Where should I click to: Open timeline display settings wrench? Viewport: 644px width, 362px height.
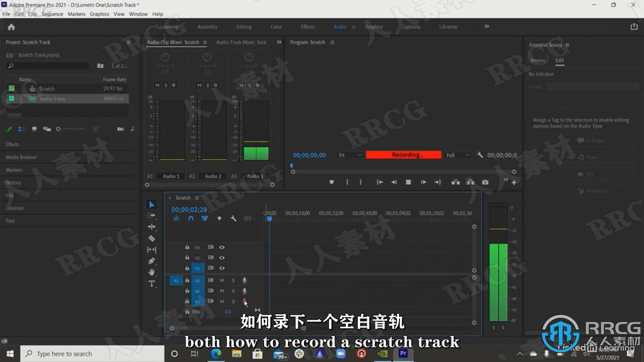233,219
